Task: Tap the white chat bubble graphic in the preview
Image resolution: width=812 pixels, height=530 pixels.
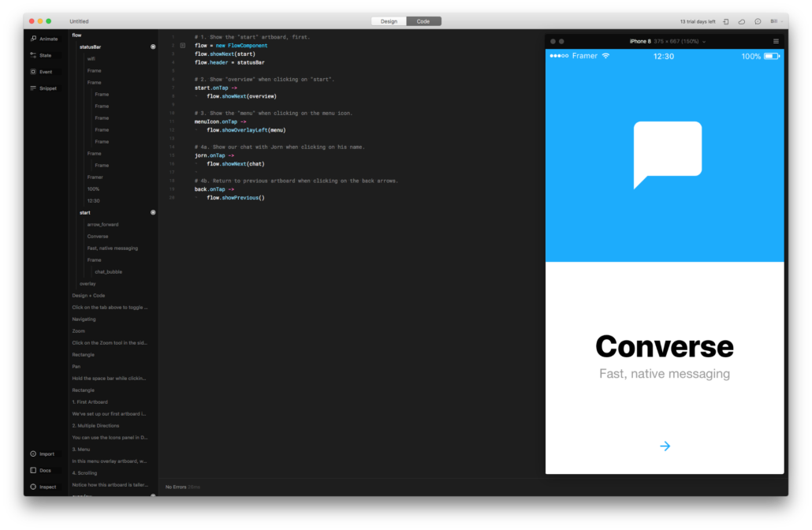Action: [x=668, y=155]
